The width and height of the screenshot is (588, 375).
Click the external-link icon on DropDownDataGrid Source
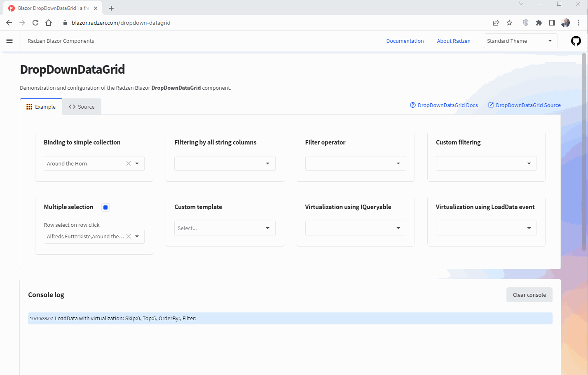(x=491, y=105)
